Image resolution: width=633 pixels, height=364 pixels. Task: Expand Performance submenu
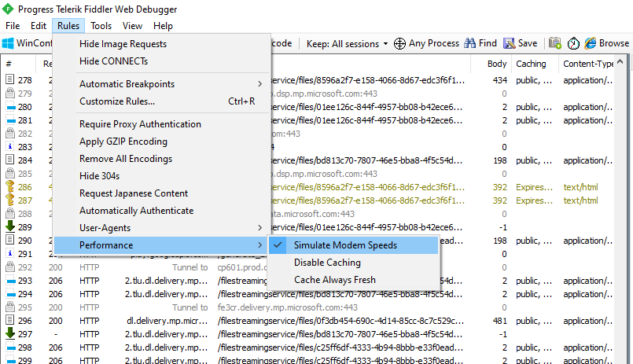pyautogui.click(x=161, y=245)
